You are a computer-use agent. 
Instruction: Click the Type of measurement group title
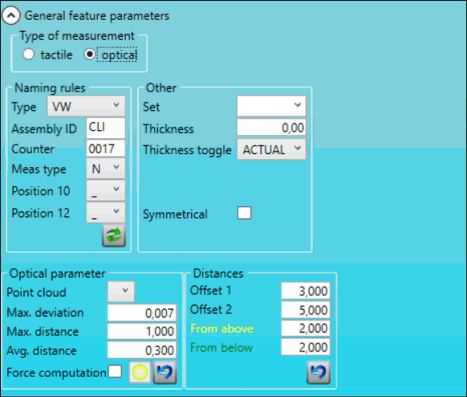point(77,36)
